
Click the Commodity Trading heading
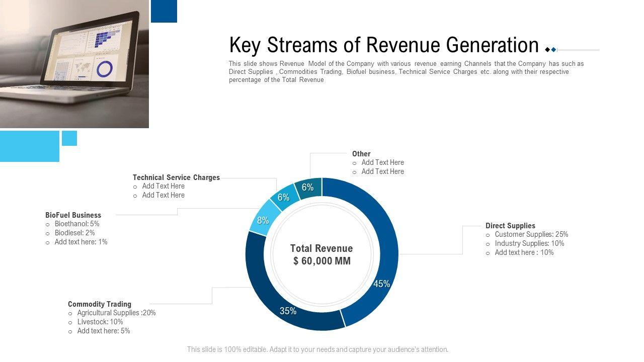pyautogui.click(x=100, y=304)
